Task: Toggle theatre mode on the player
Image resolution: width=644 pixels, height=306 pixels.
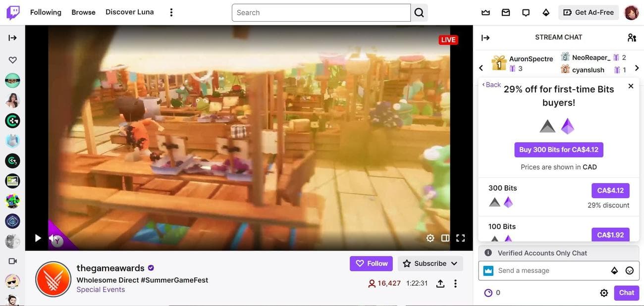Action: [x=445, y=237]
